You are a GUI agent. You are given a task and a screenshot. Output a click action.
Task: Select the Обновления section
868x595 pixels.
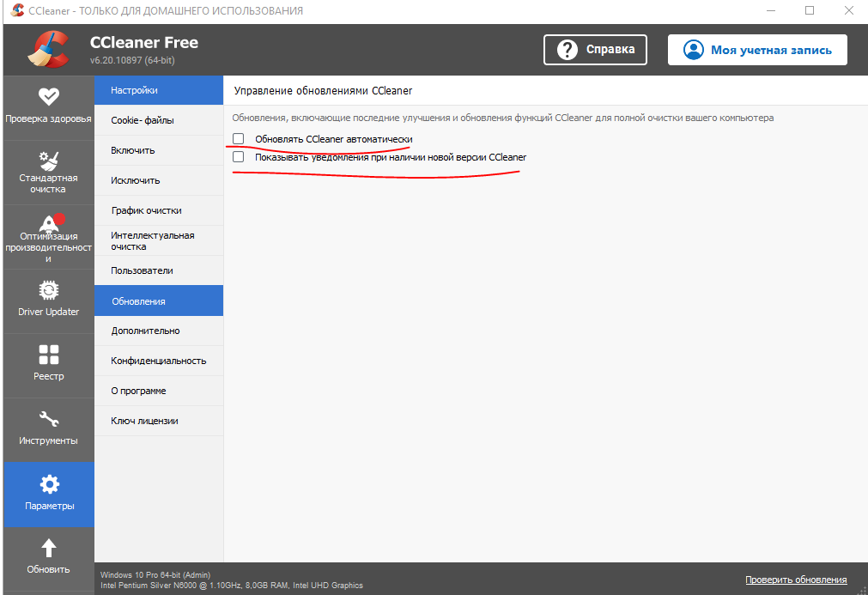coord(159,301)
